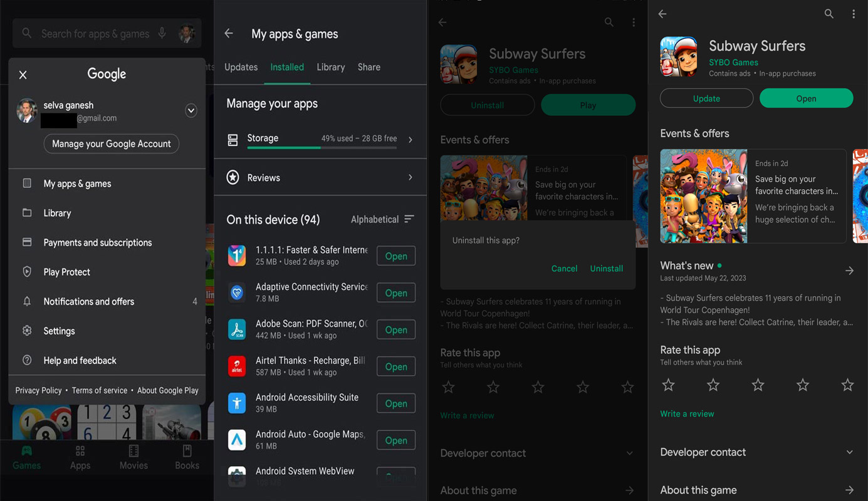Open Reviews row chevron
Screen dimensions: 868x501
point(410,178)
